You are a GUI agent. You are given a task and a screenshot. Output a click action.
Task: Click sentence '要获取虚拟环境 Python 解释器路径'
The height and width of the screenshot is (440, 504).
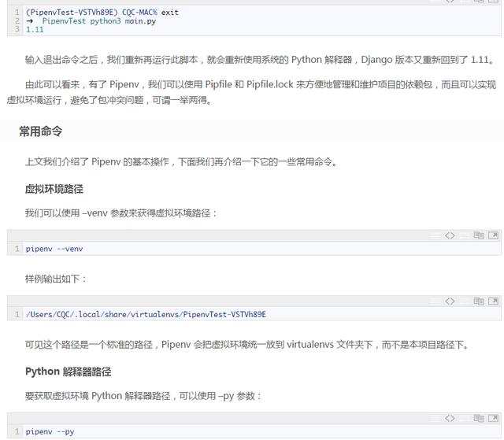pyautogui.click(x=143, y=396)
